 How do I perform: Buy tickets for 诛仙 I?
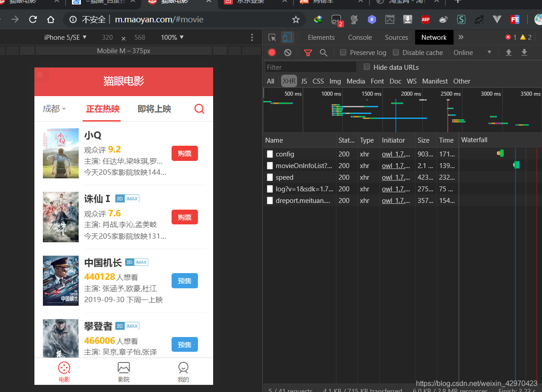point(185,217)
